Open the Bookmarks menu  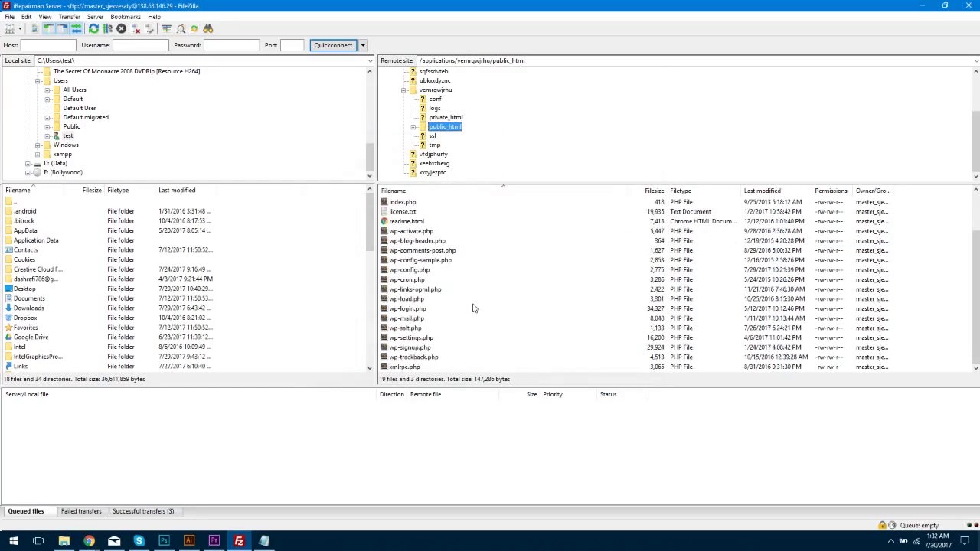(x=126, y=17)
